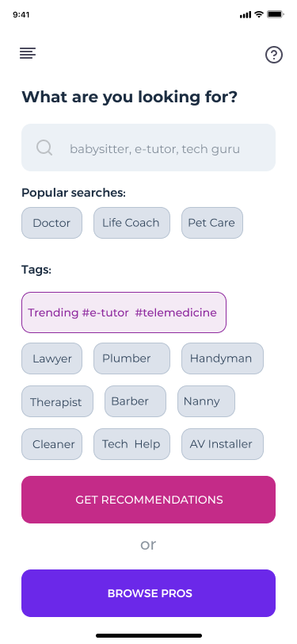Tap the battery status icon
297x644 pixels.
tap(276, 14)
